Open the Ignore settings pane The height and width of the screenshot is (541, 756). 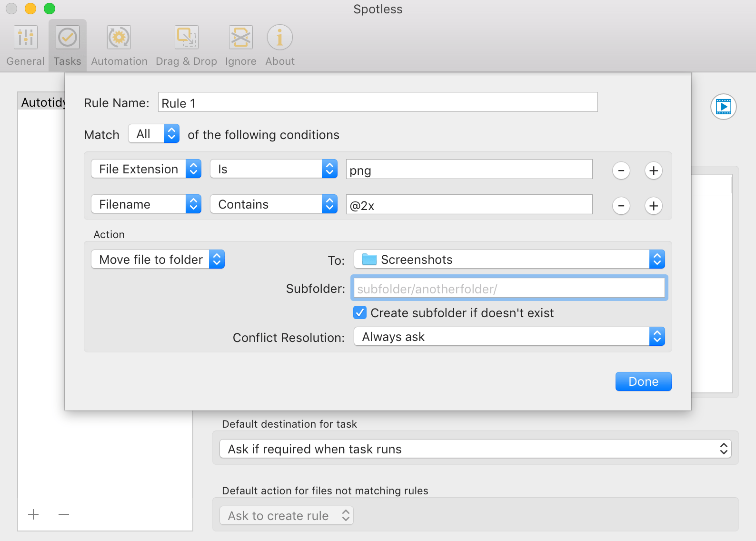(x=240, y=46)
